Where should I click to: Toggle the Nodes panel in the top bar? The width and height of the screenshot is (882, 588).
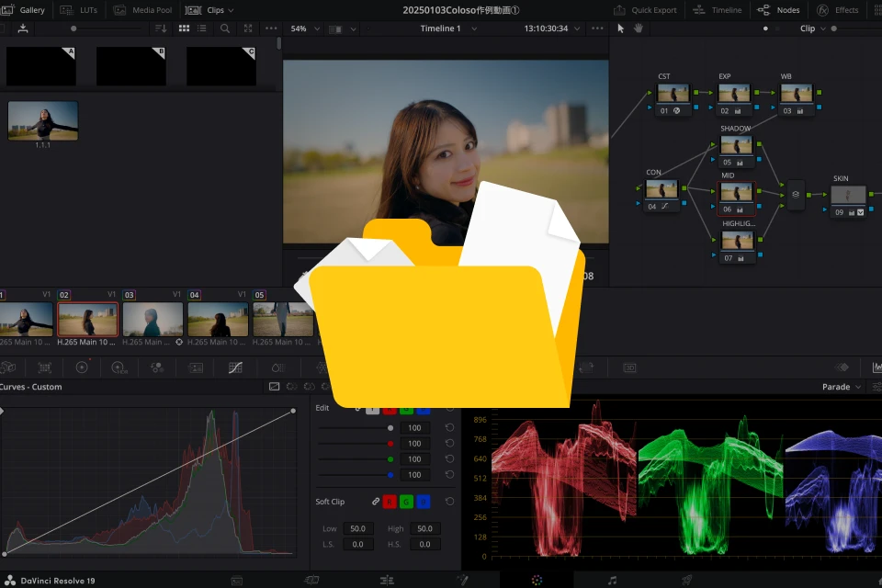tap(778, 10)
